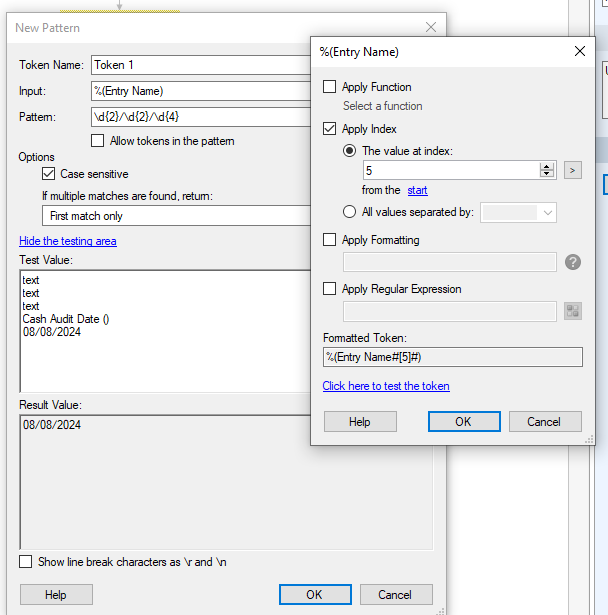
Task: Decrease the index value with down spinner
Action: pyautogui.click(x=546, y=174)
